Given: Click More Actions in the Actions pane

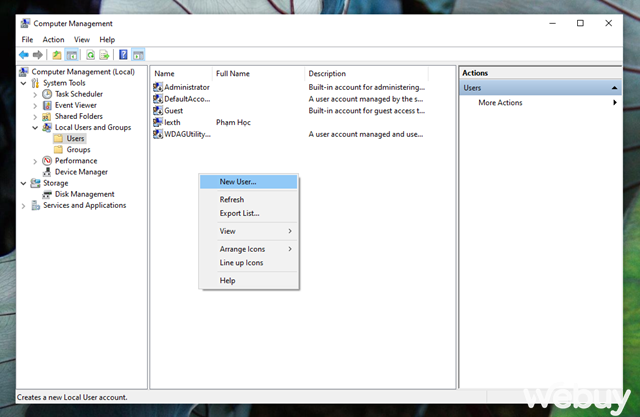Looking at the screenshot, I should (500, 103).
